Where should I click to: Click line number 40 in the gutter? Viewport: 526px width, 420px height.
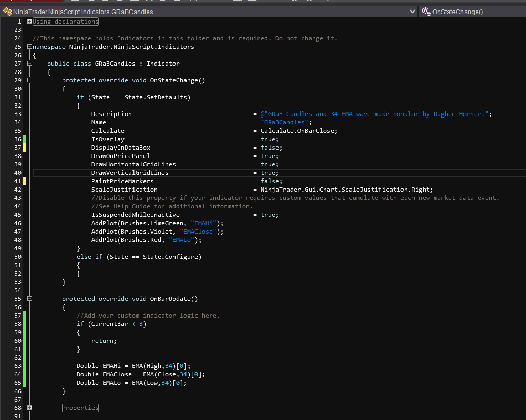coord(18,173)
